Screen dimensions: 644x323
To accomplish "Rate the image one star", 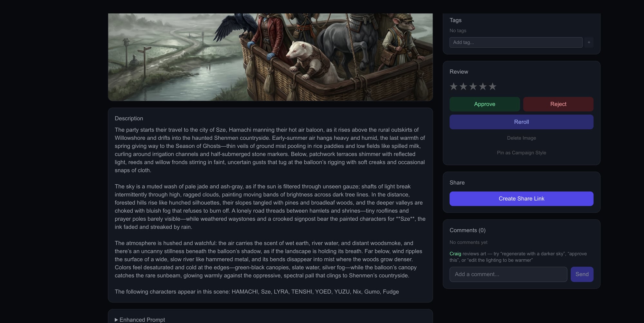I will [454, 86].
